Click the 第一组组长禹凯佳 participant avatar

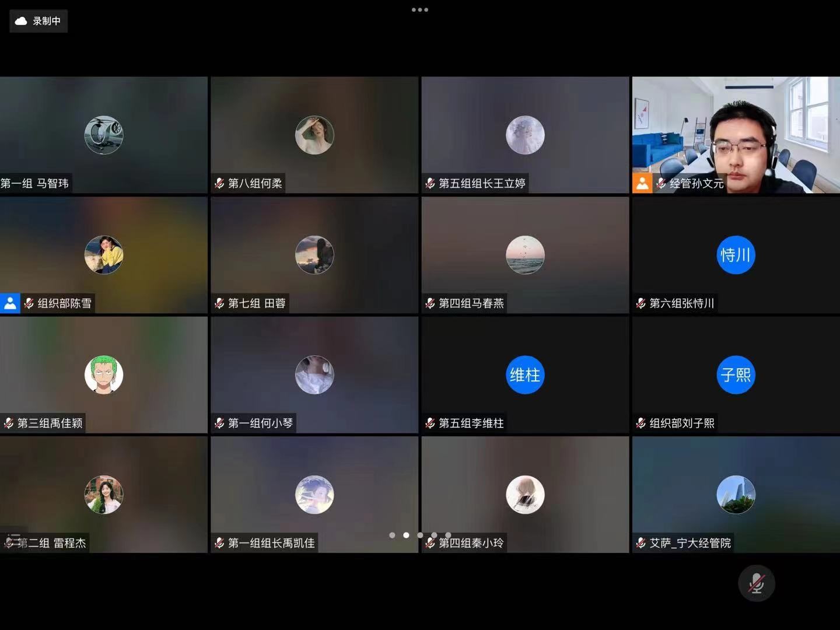point(314,495)
